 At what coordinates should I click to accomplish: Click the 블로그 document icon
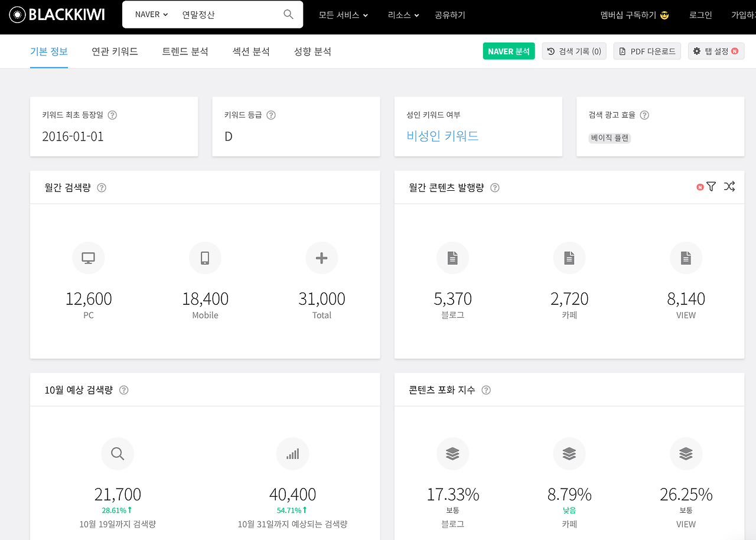pos(453,258)
